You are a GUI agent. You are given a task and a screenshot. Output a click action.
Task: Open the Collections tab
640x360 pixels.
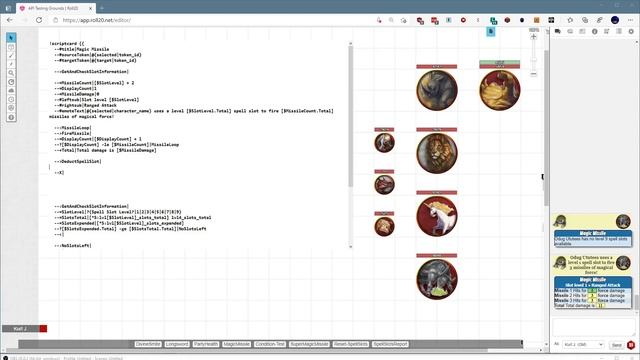click(x=619, y=31)
